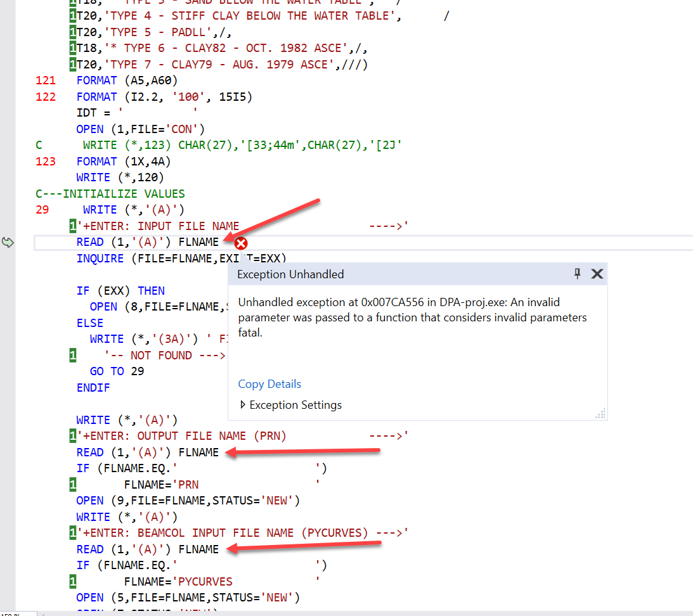693x616 pixels.
Task: Click green badge on TYPE 4 STIFF CLAY line
Action: [73, 15]
